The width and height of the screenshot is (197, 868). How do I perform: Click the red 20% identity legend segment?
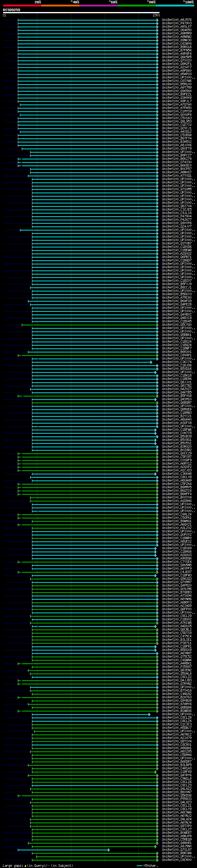tap(22, 6)
